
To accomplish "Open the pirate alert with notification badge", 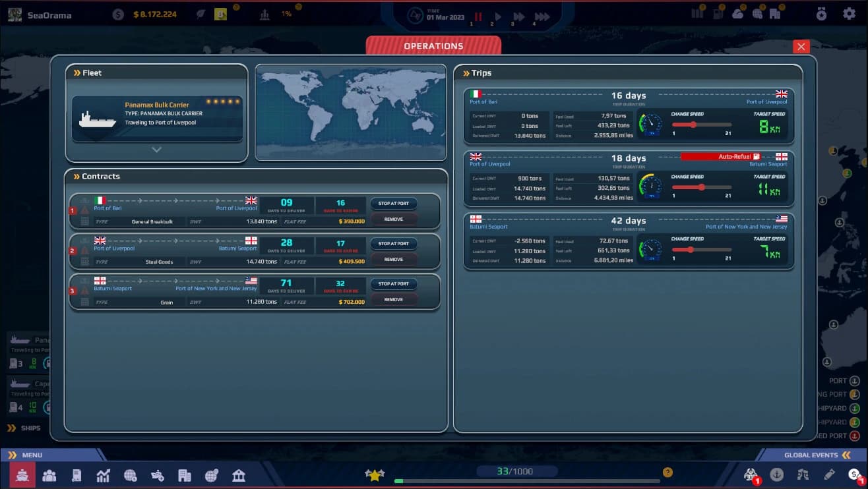I will [751, 474].
